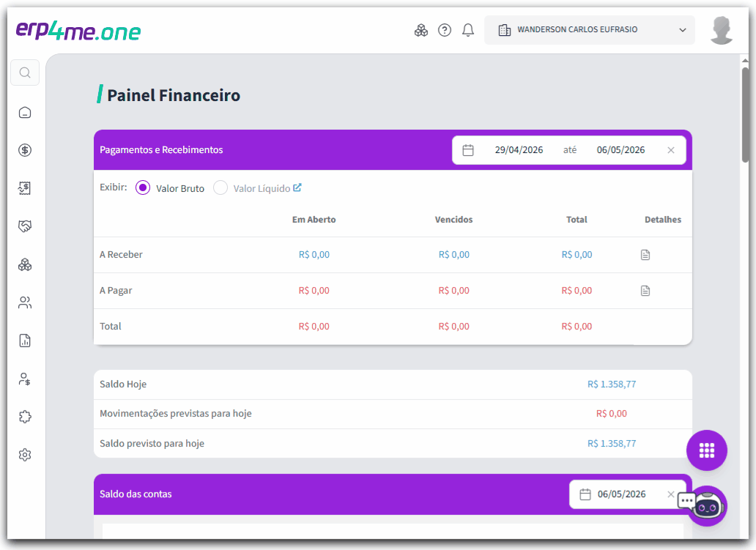
Task: Click the page vertical scrollbar
Action: [745, 115]
